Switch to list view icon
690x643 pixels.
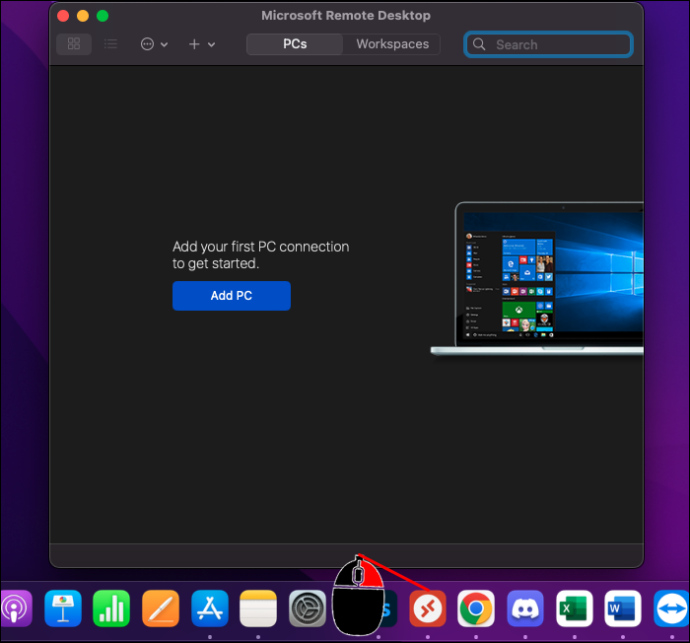point(110,44)
